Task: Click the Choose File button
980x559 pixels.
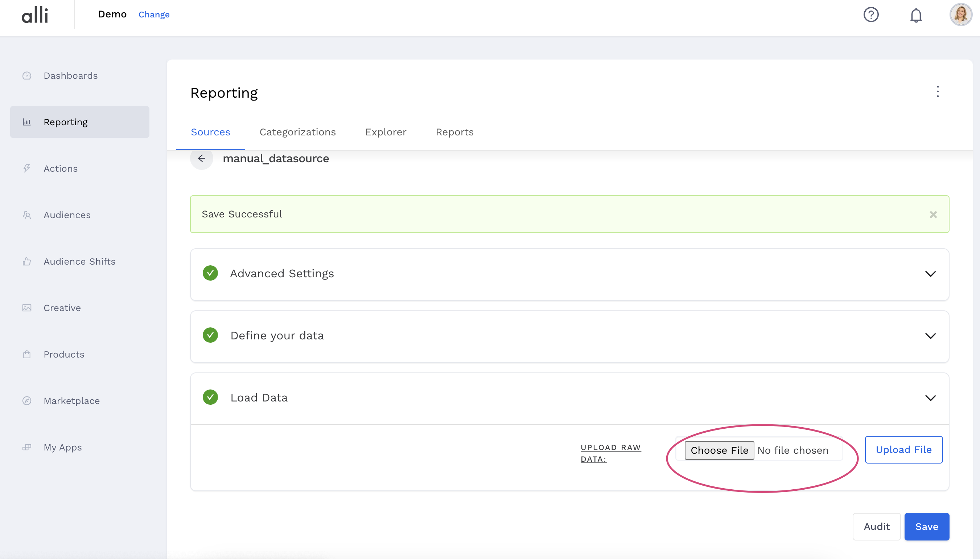Action: [x=719, y=450]
